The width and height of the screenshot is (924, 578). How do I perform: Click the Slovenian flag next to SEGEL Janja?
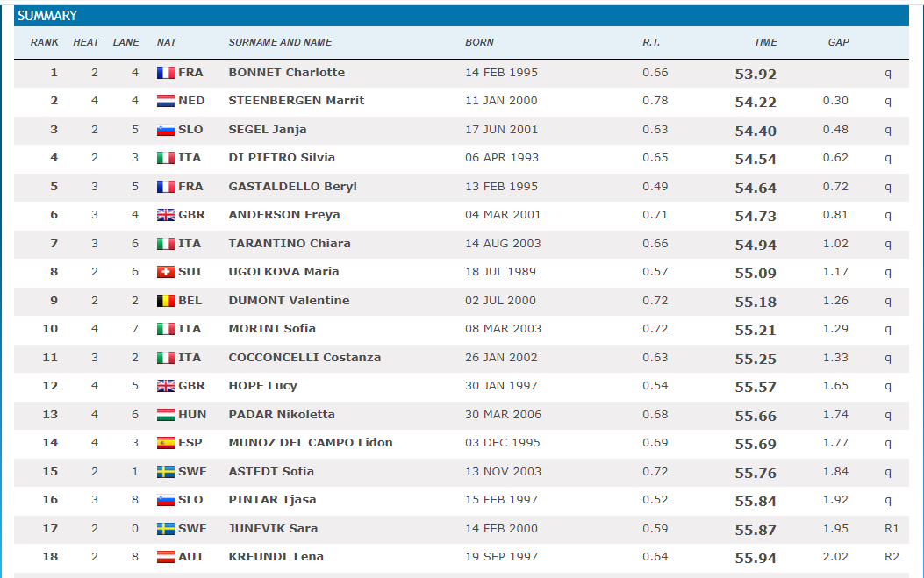pos(166,130)
